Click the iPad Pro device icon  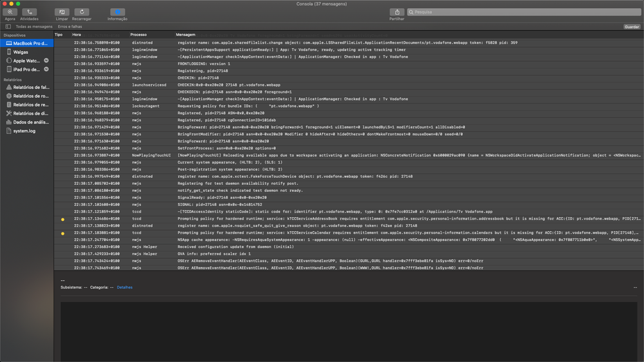(x=8, y=70)
